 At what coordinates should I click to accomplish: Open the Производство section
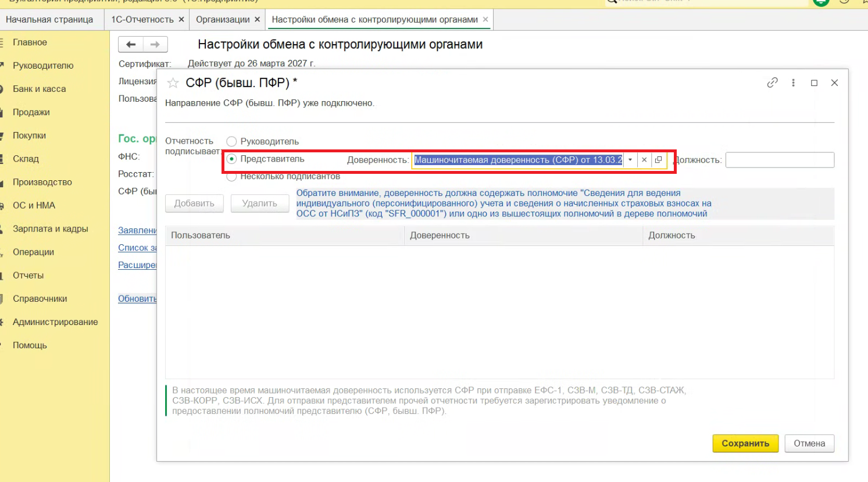[42, 182]
